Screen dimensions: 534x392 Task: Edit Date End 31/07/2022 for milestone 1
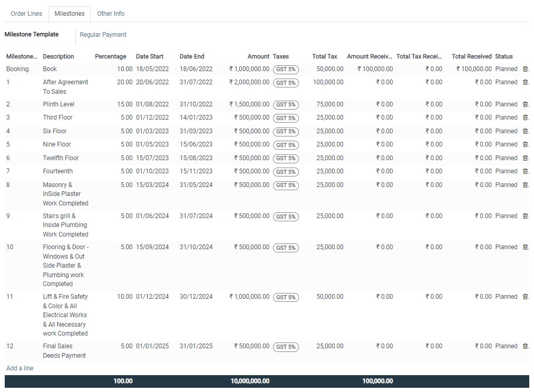(196, 82)
